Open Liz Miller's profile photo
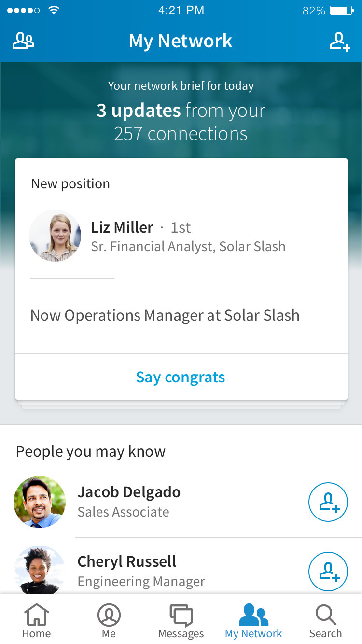The image size is (362, 644). tap(55, 236)
